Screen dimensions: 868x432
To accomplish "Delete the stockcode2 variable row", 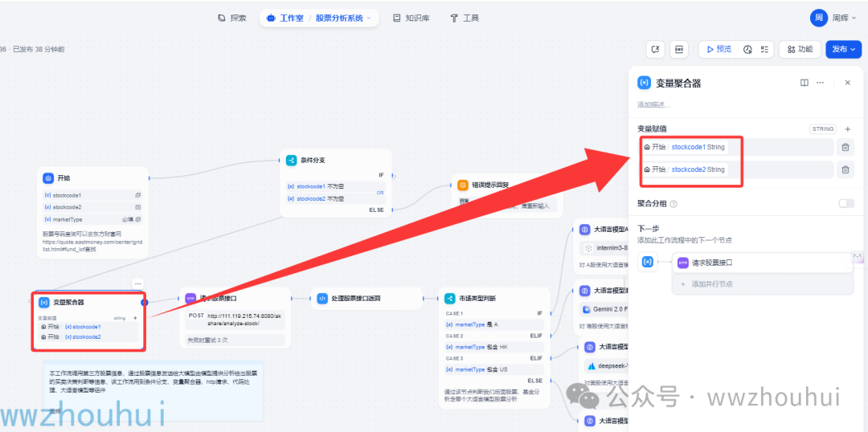I will [x=845, y=169].
